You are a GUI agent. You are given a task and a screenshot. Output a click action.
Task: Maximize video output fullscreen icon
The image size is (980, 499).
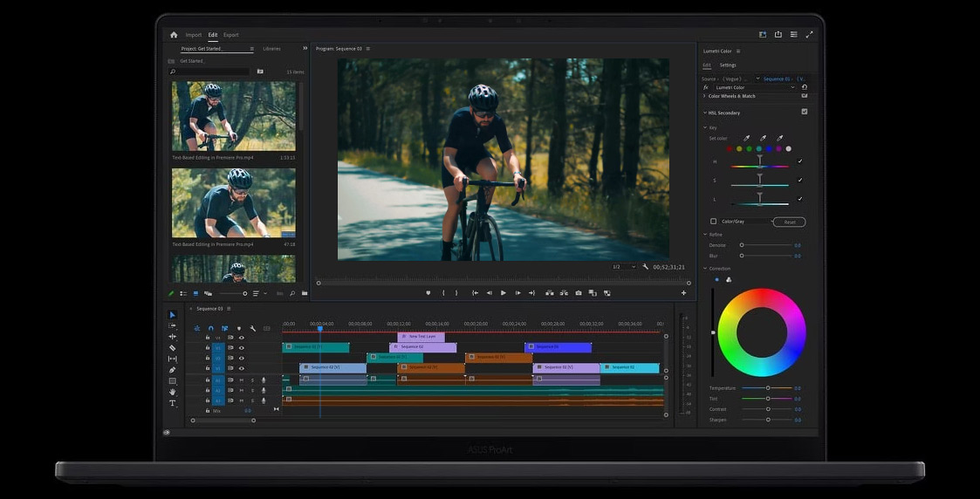point(809,35)
